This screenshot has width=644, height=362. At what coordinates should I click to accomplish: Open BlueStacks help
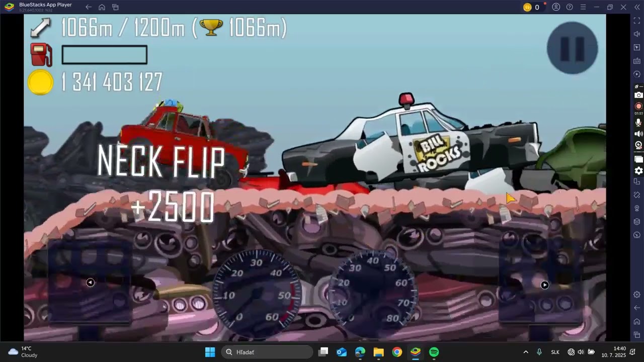[x=570, y=7]
